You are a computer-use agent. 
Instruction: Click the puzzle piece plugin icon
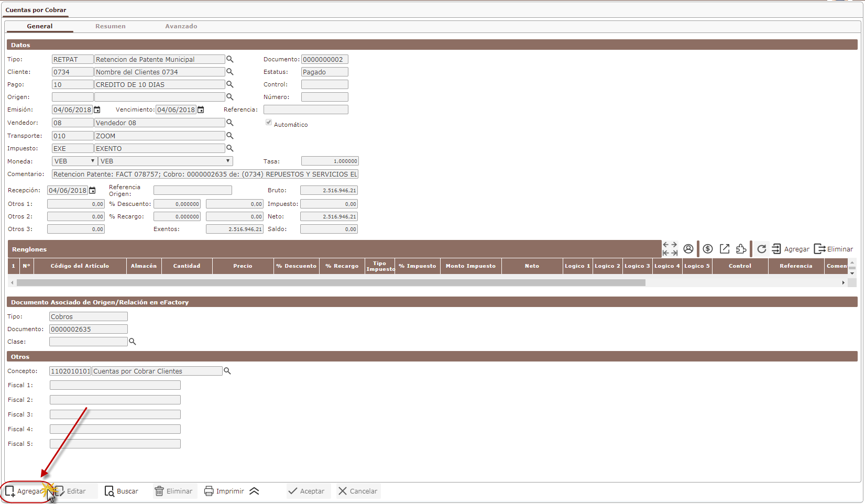[x=741, y=249]
